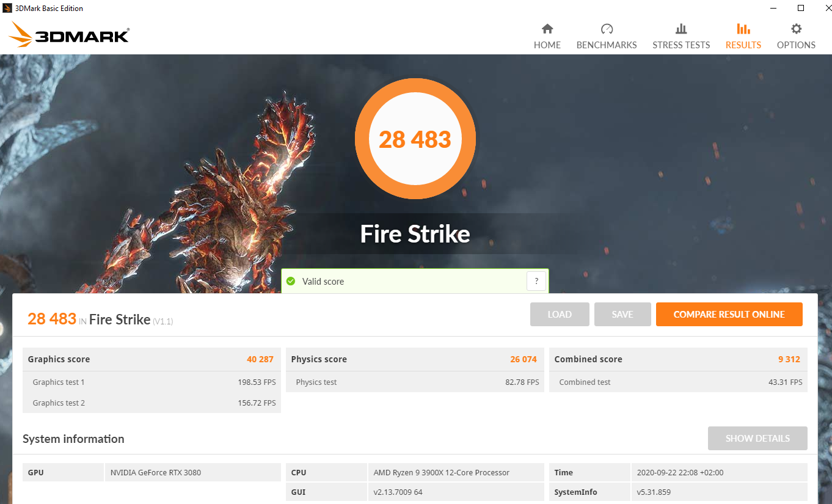Open the question mark help button
The width and height of the screenshot is (832, 504).
pyautogui.click(x=536, y=281)
